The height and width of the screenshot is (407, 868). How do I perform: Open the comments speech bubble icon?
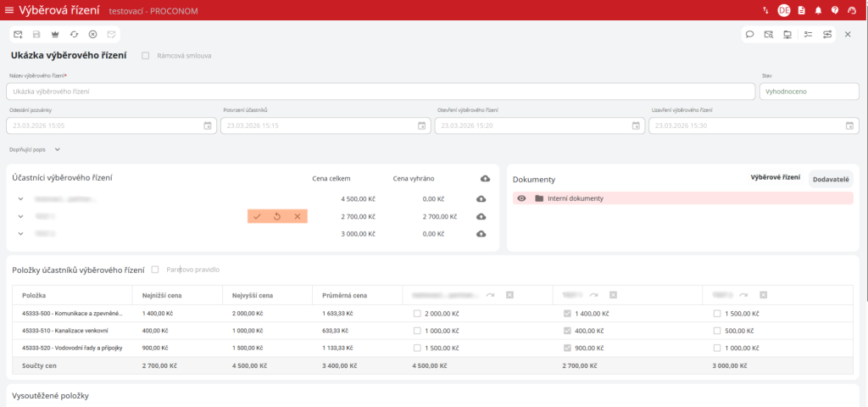pyautogui.click(x=749, y=35)
